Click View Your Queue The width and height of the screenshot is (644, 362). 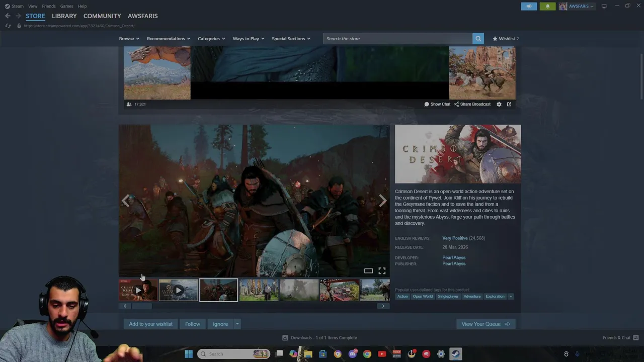486,324
